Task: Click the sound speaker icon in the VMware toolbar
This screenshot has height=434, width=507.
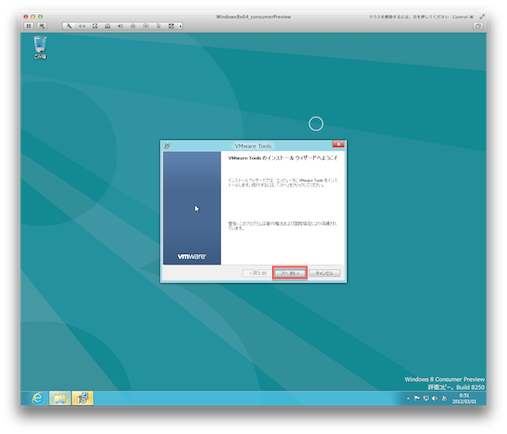Action: (120, 26)
